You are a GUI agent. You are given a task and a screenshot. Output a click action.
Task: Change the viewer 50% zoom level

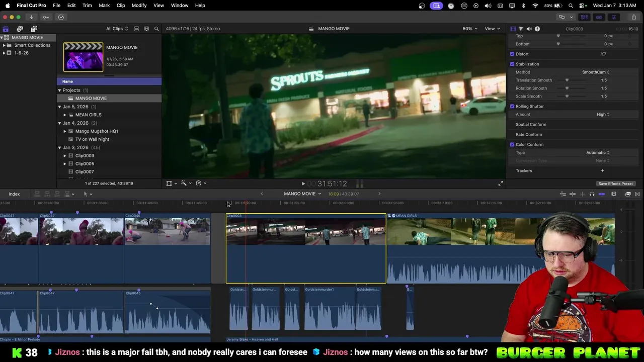[x=469, y=29]
